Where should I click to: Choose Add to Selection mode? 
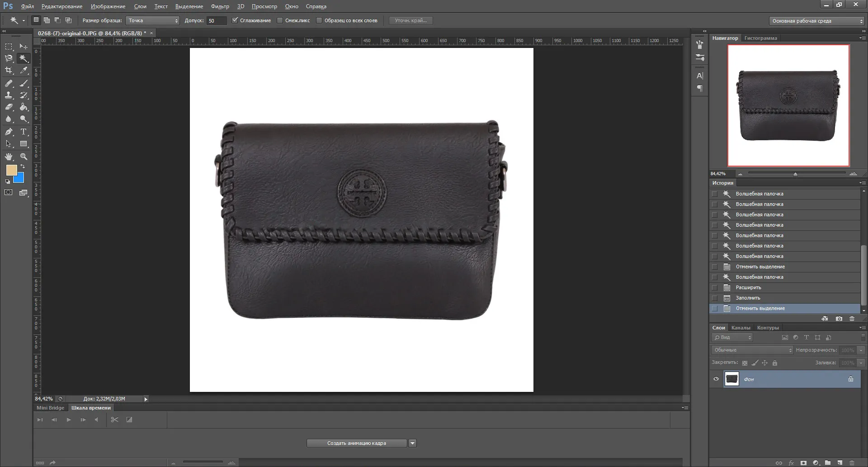coord(47,20)
